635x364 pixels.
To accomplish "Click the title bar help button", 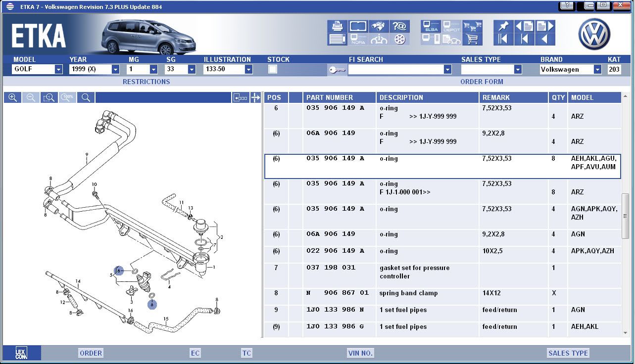I will [567, 6].
